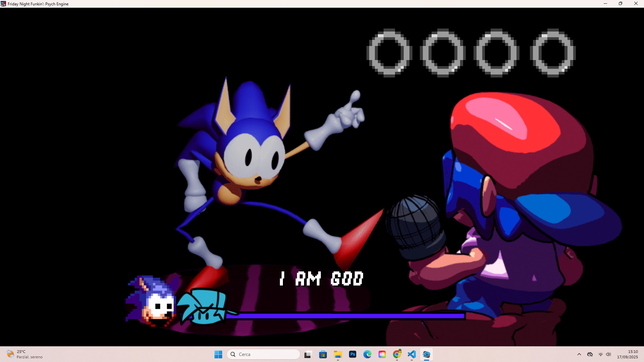
Task: Open Photoshop from the taskbar
Action: (x=353, y=354)
